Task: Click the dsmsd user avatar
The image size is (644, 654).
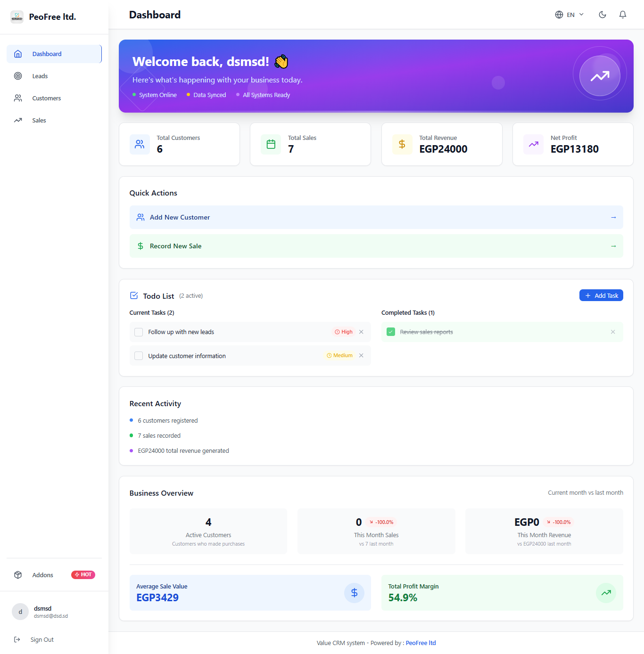Action: pos(20,612)
